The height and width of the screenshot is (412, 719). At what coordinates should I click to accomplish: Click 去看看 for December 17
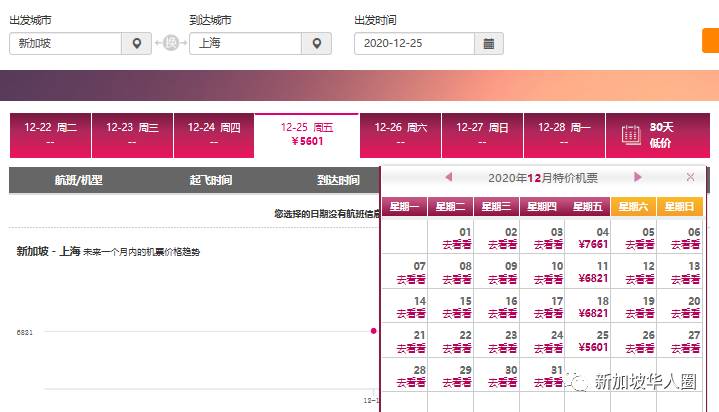(548, 314)
